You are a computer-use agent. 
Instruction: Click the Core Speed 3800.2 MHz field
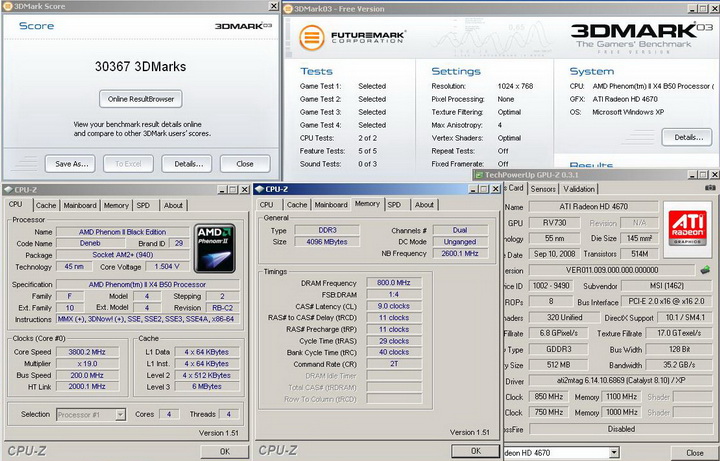coord(87,352)
